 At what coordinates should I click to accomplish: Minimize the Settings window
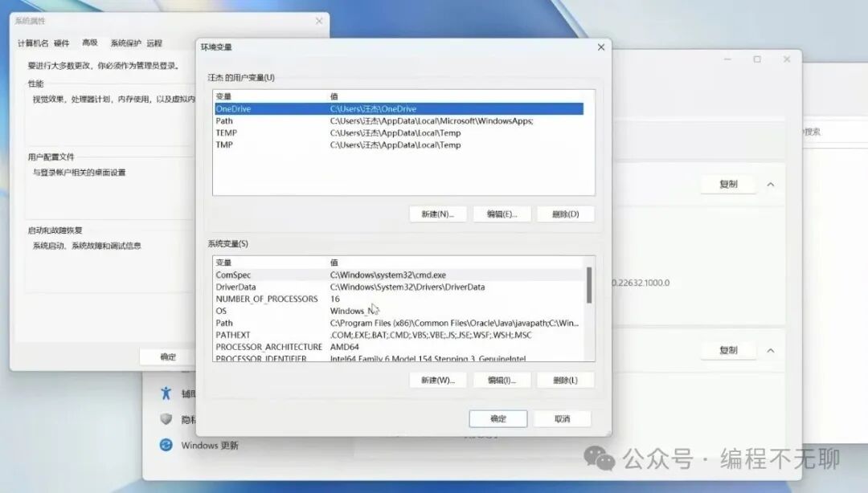coord(727,59)
